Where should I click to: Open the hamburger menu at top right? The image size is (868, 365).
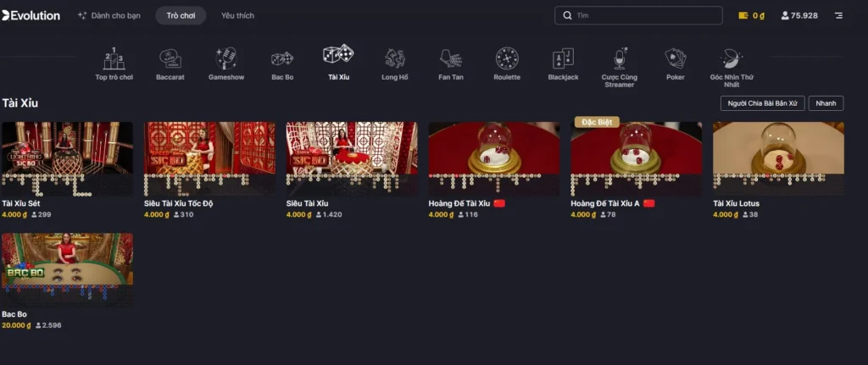tap(838, 15)
